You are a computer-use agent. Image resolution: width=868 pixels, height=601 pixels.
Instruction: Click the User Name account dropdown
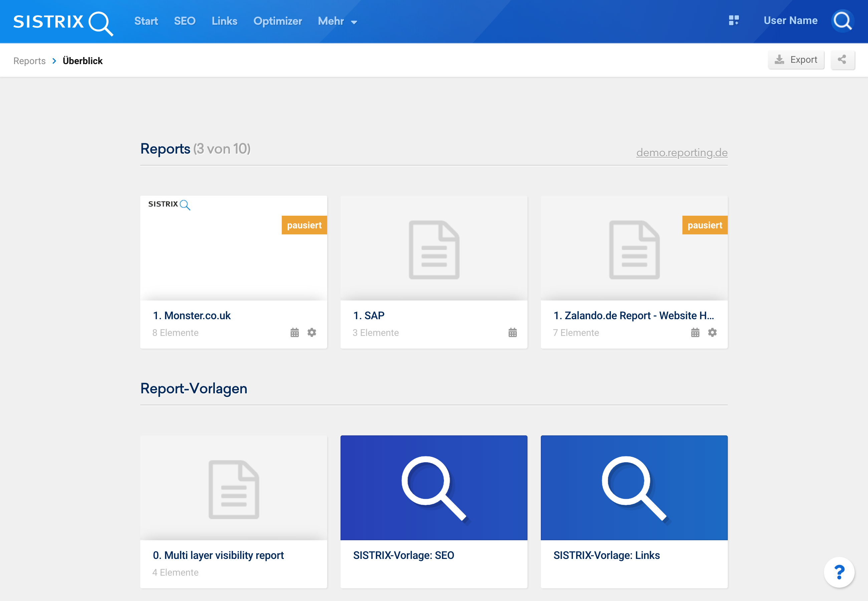(790, 20)
